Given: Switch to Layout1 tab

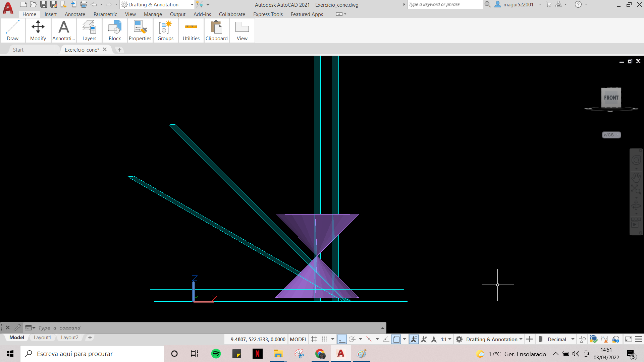Looking at the screenshot, I should coord(42,338).
